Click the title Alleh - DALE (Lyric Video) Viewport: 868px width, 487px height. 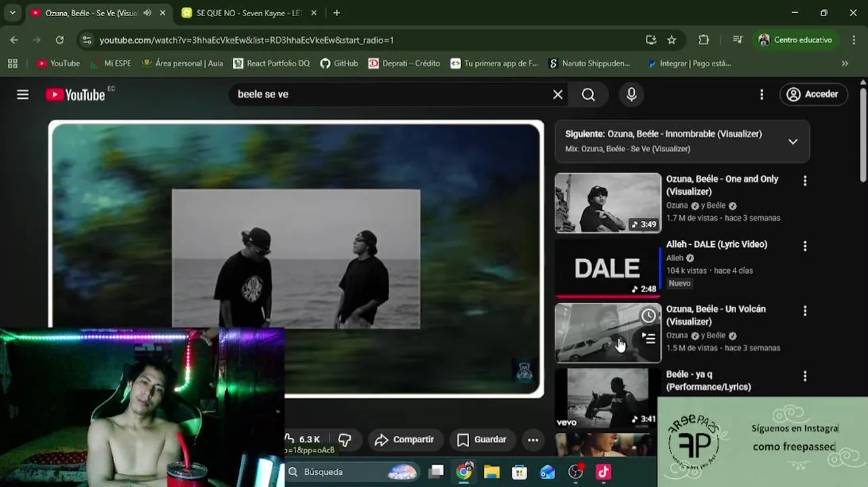click(x=717, y=244)
